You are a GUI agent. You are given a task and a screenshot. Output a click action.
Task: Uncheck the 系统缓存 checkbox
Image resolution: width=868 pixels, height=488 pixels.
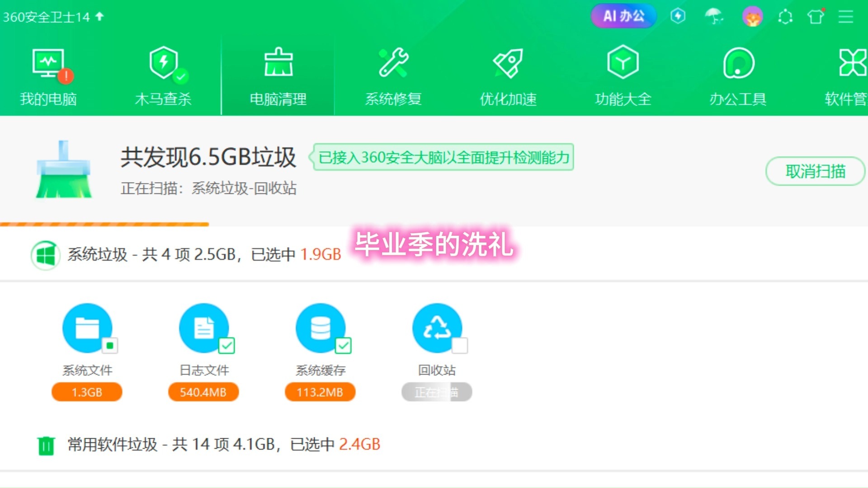pos(343,346)
